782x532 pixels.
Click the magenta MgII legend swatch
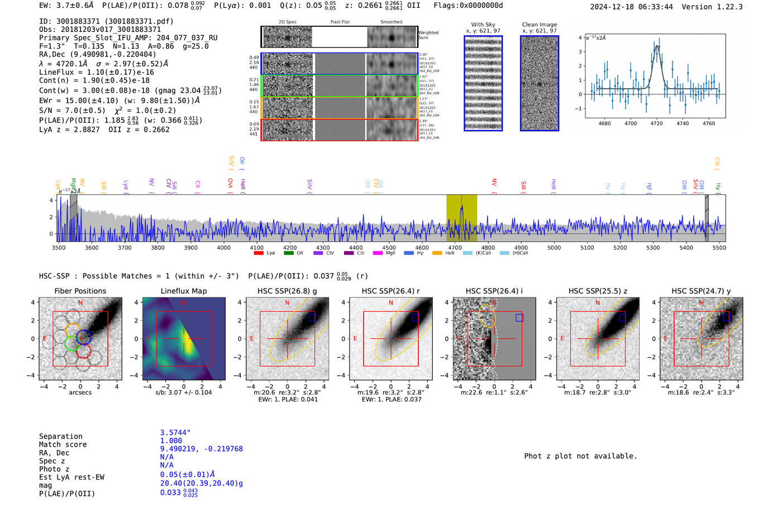378,253
